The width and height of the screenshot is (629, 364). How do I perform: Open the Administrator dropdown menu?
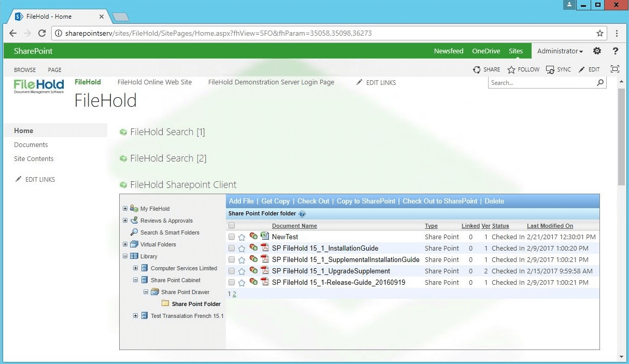click(x=560, y=51)
